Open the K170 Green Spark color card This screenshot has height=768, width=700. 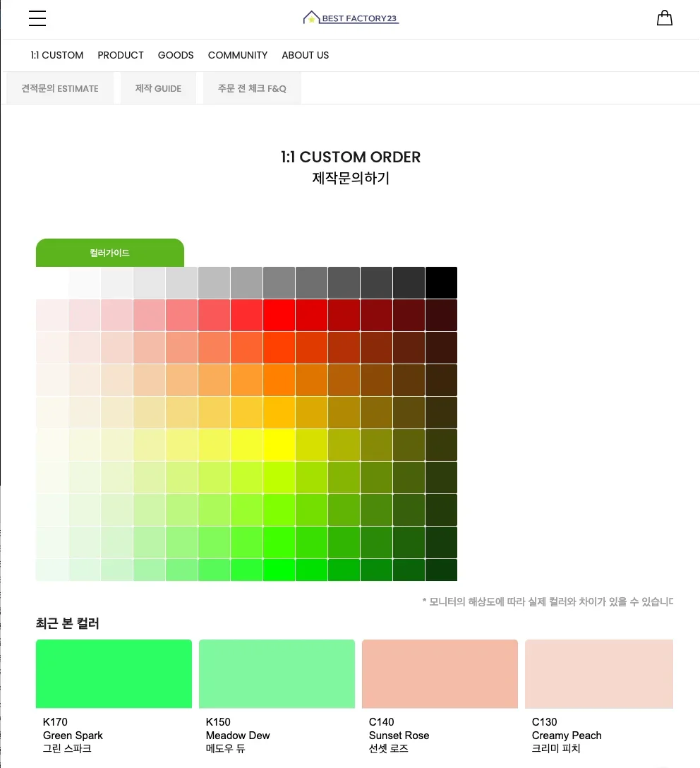tap(114, 674)
